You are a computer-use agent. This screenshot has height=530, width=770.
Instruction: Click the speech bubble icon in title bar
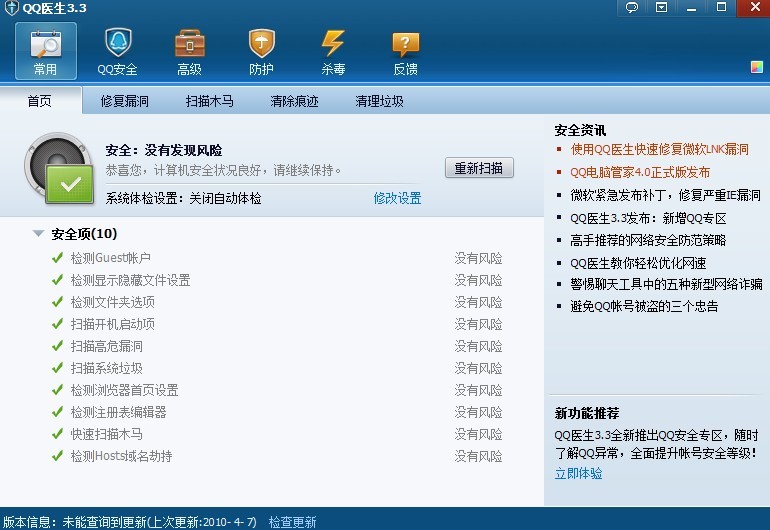coord(632,7)
